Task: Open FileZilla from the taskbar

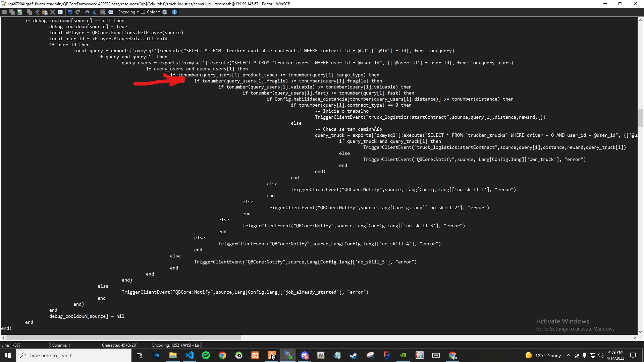Action: click(x=387, y=355)
